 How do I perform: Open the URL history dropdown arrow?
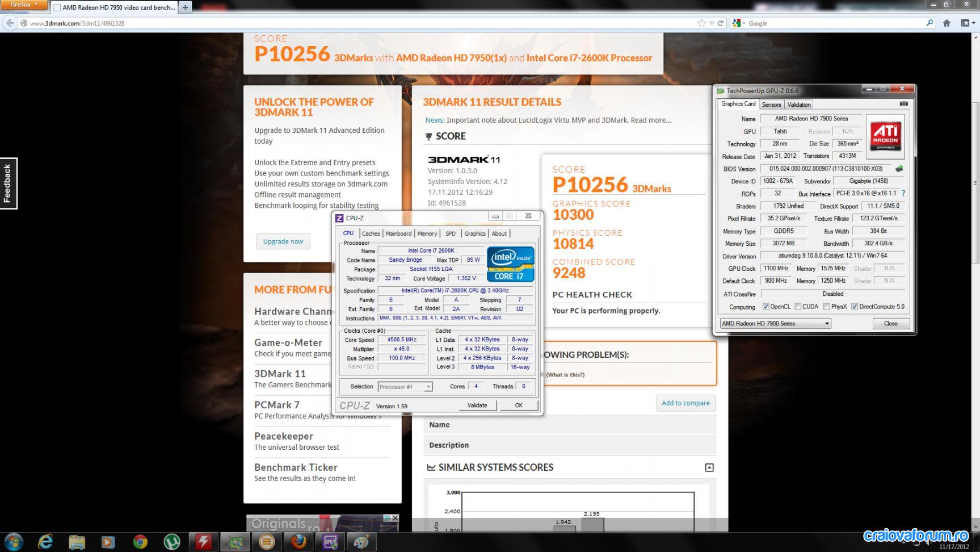pos(712,23)
